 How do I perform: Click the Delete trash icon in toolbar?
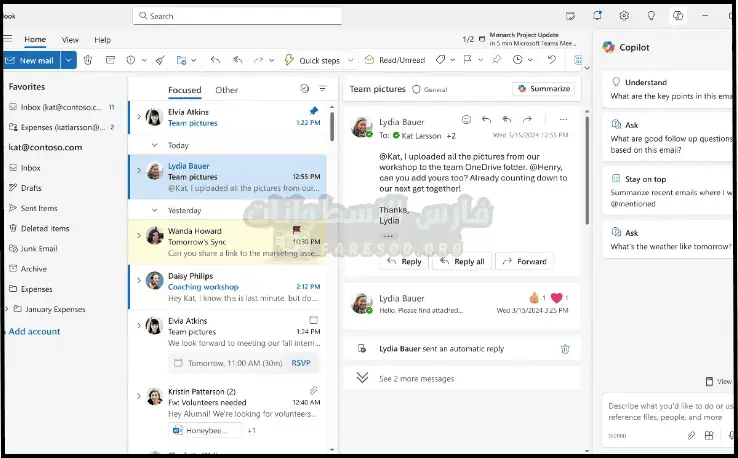pyautogui.click(x=88, y=60)
